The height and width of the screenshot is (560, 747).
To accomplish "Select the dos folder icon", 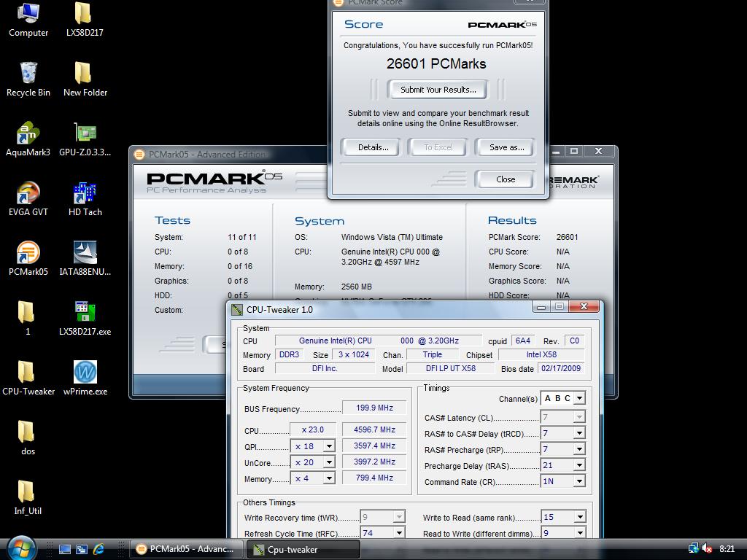I will click(x=27, y=438).
